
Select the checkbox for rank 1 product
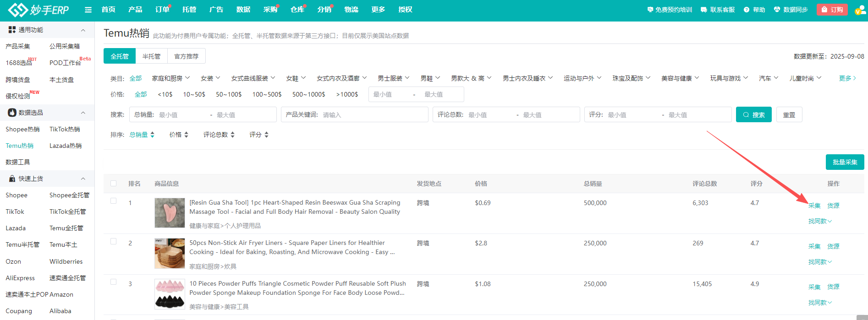[113, 201]
